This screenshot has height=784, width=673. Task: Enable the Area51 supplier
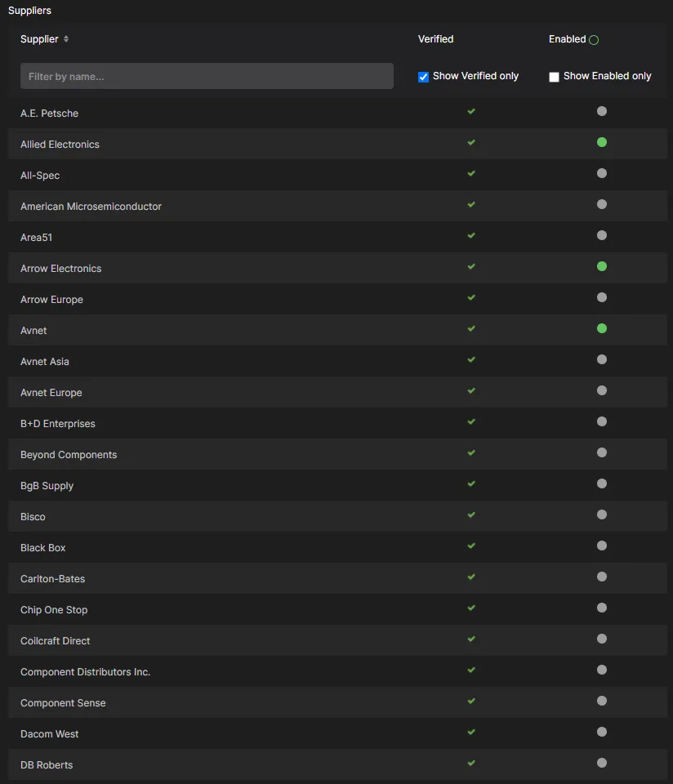click(602, 235)
